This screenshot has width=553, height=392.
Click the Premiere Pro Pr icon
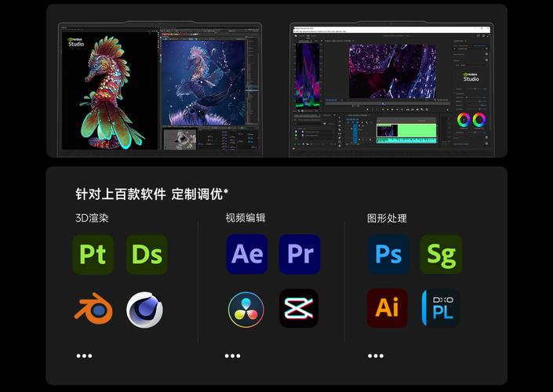(x=300, y=254)
